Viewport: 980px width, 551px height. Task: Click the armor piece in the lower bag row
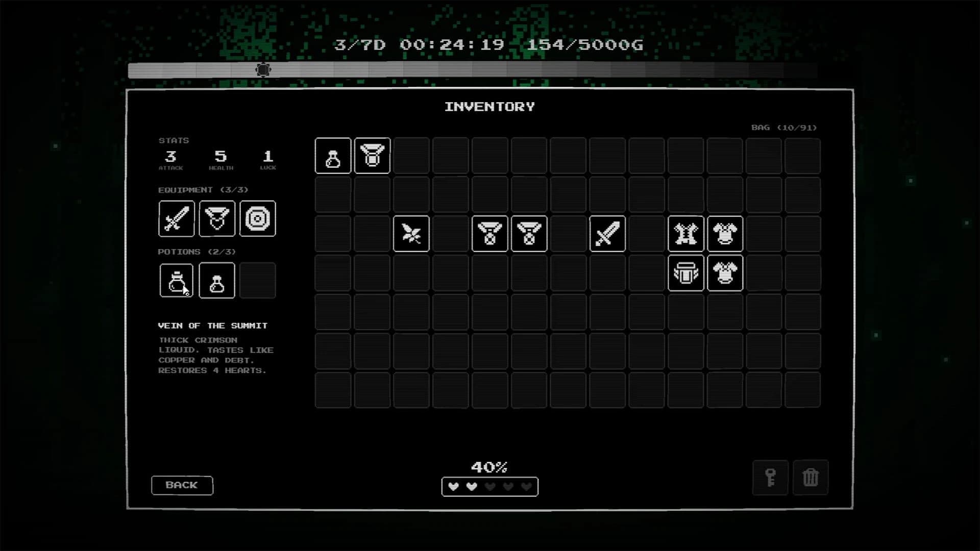click(725, 273)
